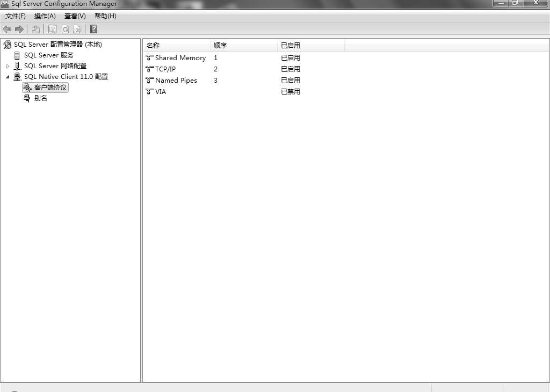This screenshot has width=550, height=392.
Task: Click the Refresh toolbar icon
Action: coord(65,29)
